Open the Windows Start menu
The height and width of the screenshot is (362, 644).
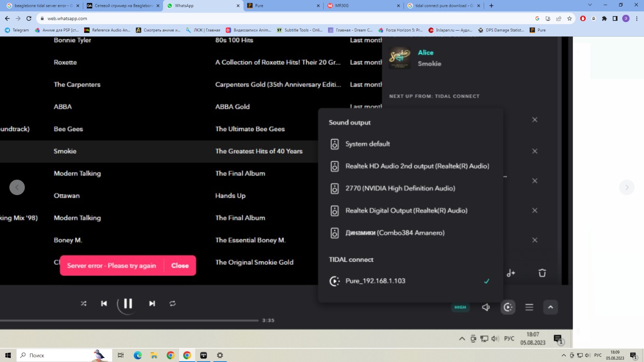coord(8,355)
